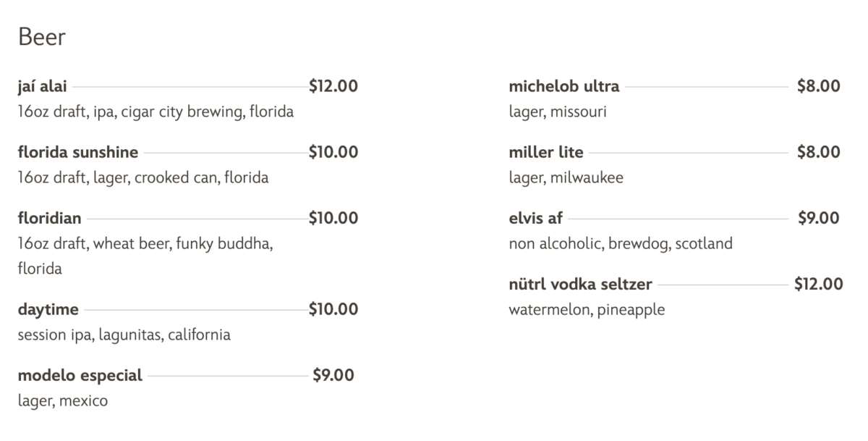The height and width of the screenshot is (441, 868).
Task: Click the Beer section heading
Action: tap(42, 37)
